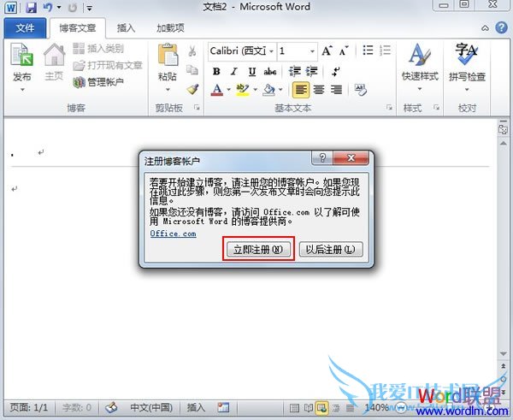The image size is (513, 420).
Task: Open the Office.com link in dialog
Action: [x=173, y=234]
